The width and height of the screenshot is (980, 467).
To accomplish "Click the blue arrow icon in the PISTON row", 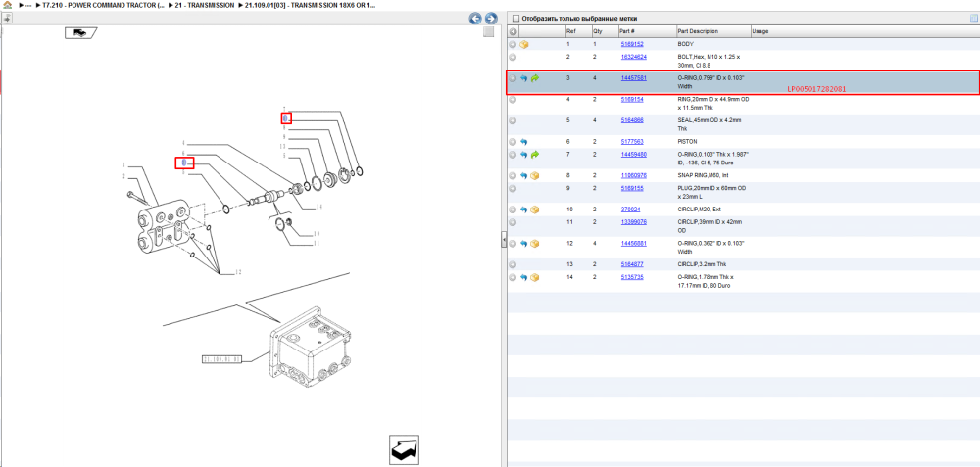I will (523, 142).
